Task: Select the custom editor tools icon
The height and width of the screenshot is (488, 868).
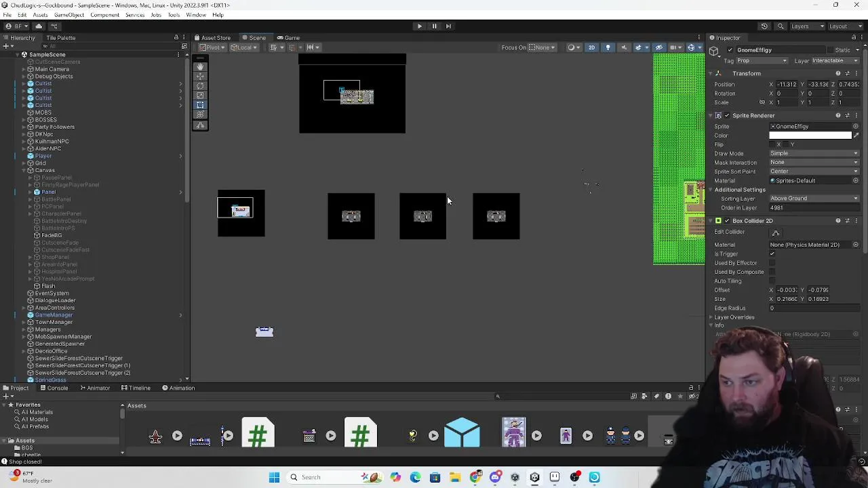Action: pos(200,125)
